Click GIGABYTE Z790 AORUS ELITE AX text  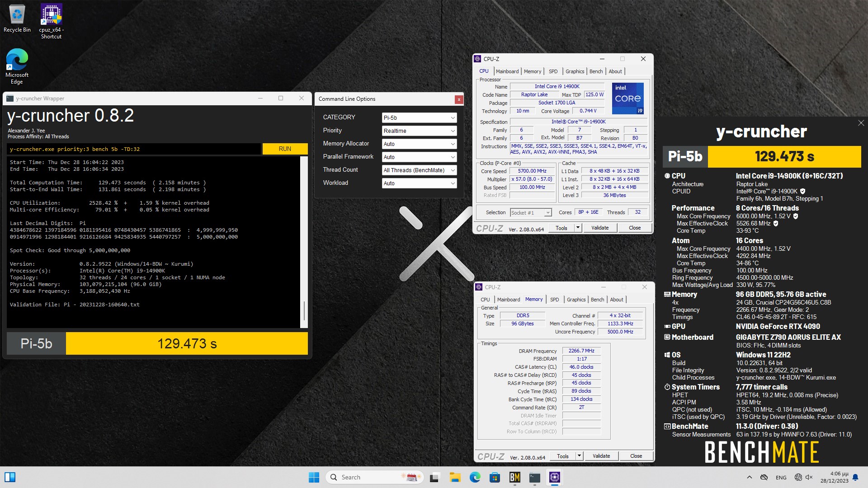[788, 337]
